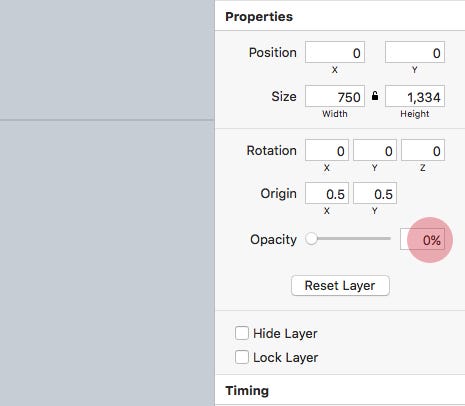Select the Size Width field showing 750
This screenshot has height=406, width=465.
pos(335,96)
